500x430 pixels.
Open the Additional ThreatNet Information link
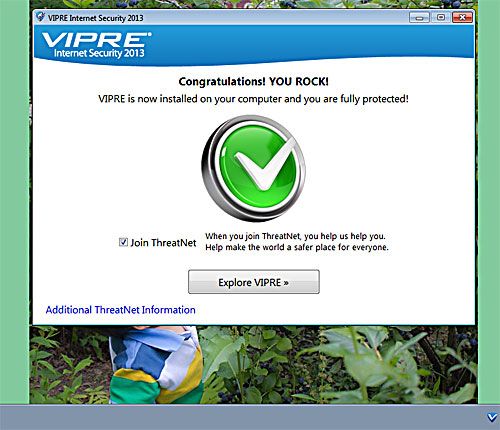point(120,310)
